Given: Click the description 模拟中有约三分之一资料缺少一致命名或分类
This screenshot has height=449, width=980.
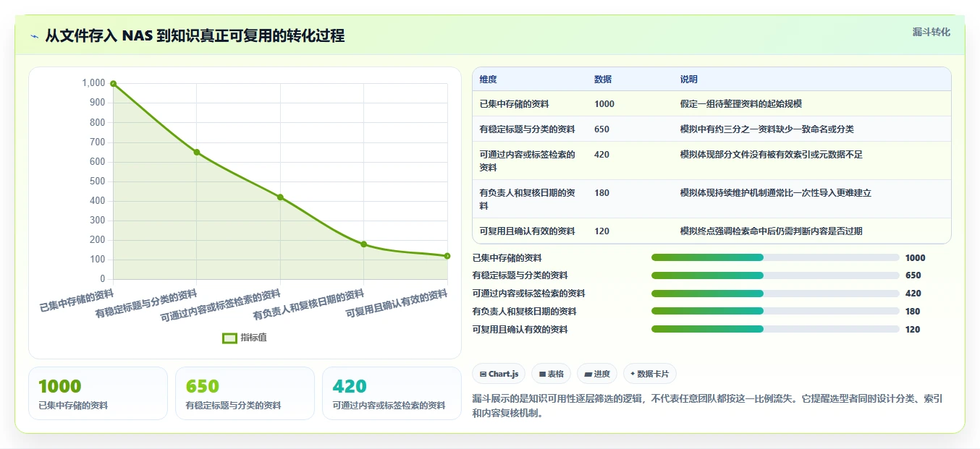Looking at the screenshot, I should pos(767,129).
